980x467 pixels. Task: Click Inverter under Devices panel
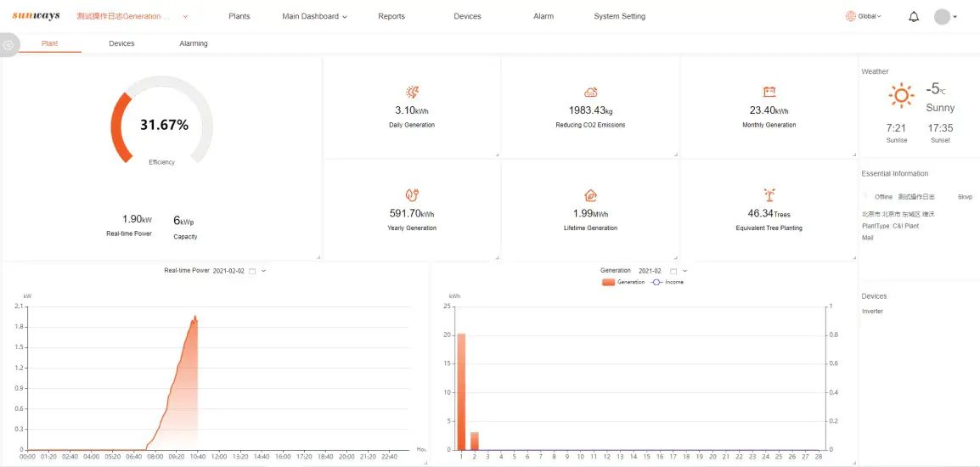(872, 312)
